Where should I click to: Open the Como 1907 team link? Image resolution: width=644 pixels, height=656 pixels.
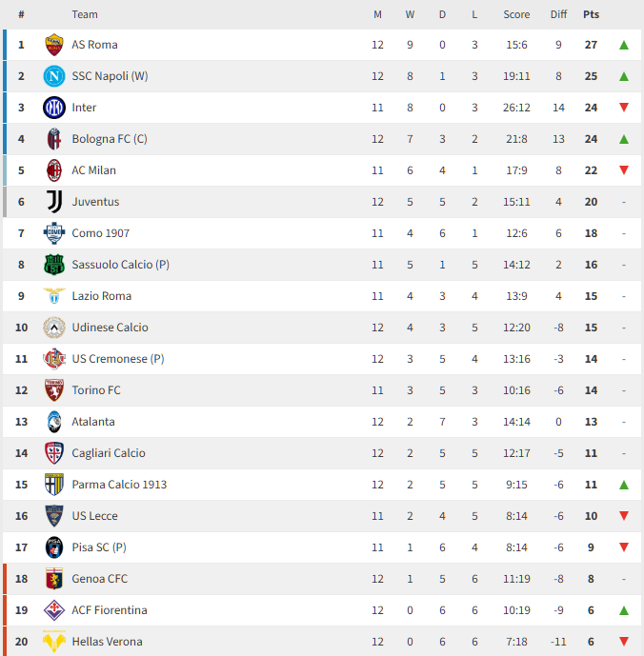point(100,233)
